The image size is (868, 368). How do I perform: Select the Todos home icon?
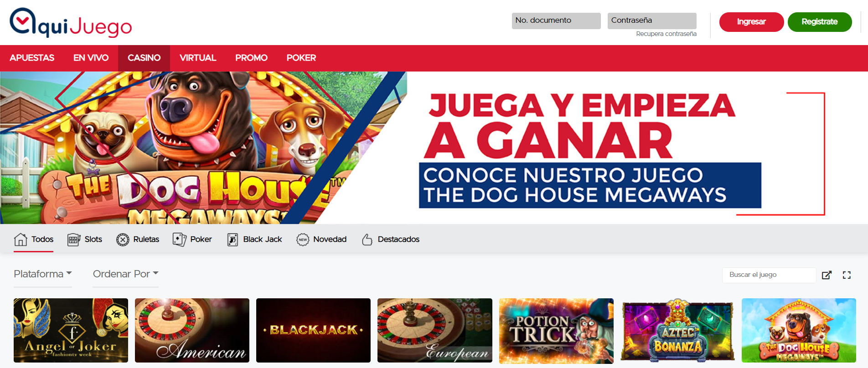(x=21, y=240)
